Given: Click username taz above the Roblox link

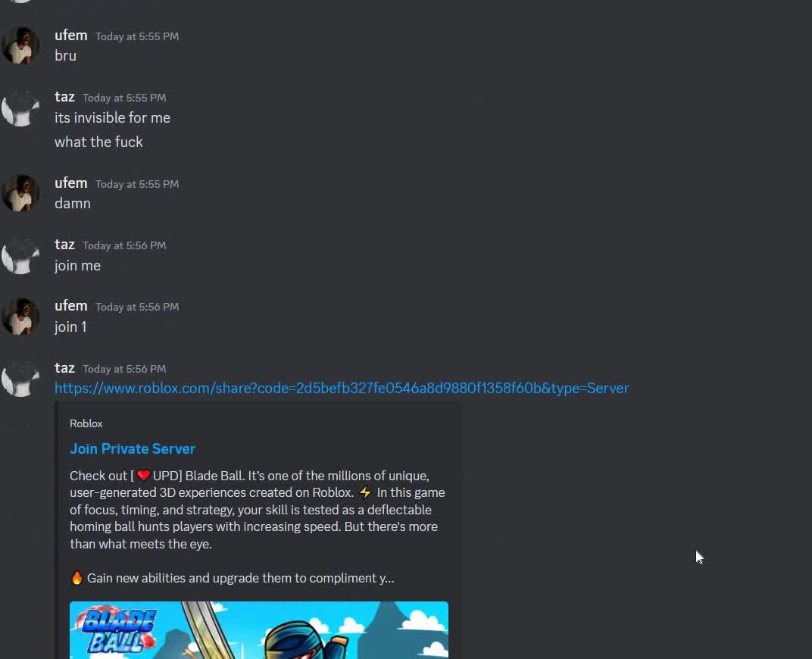Looking at the screenshot, I should tap(64, 368).
